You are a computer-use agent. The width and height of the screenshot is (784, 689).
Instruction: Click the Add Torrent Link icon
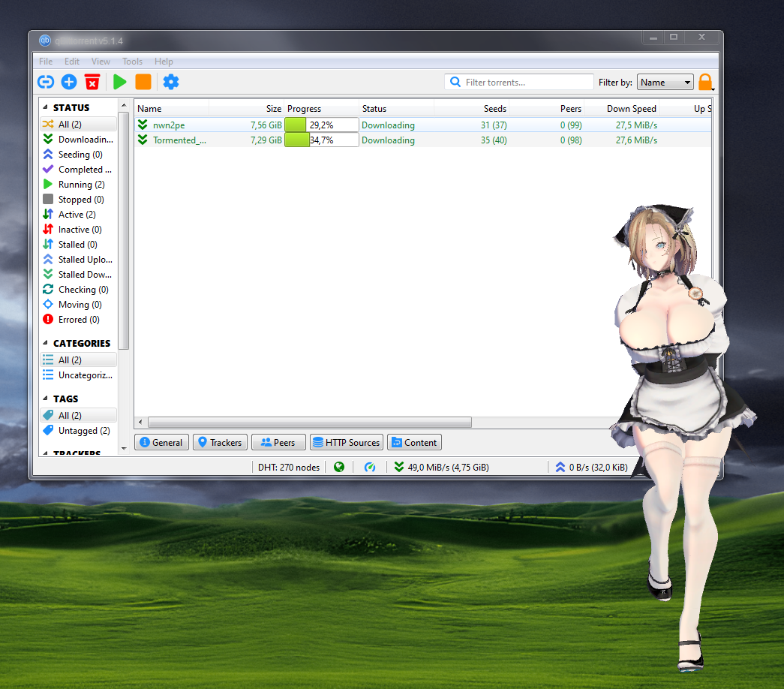click(46, 82)
